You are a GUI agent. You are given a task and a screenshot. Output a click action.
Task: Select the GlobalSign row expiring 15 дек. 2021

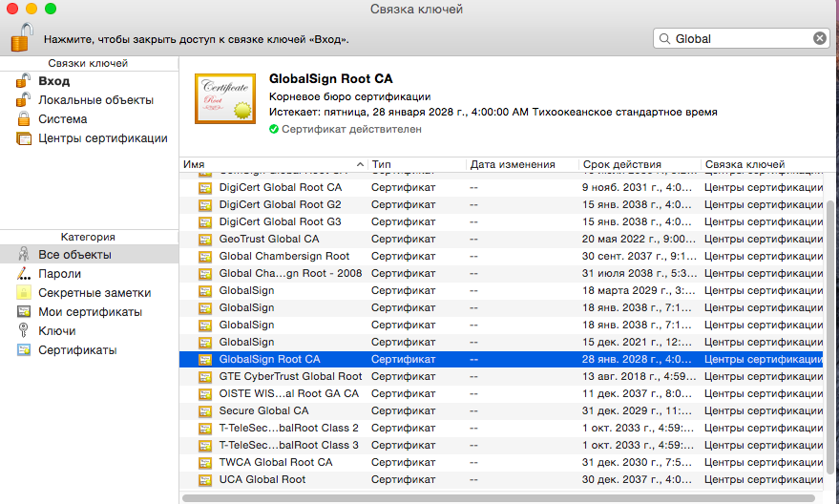(x=501, y=342)
